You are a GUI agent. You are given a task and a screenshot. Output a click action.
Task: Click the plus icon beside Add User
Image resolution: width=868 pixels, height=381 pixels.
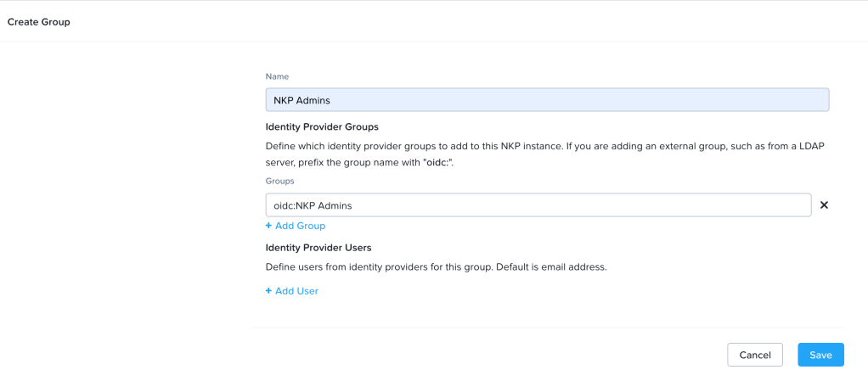coord(268,291)
